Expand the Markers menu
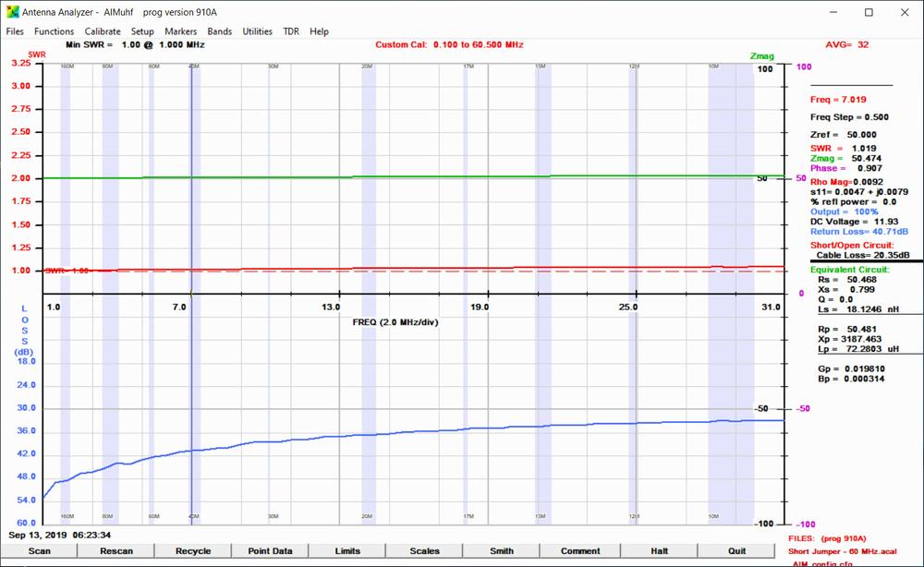The width and height of the screenshot is (924, 567). click(180, 31)
